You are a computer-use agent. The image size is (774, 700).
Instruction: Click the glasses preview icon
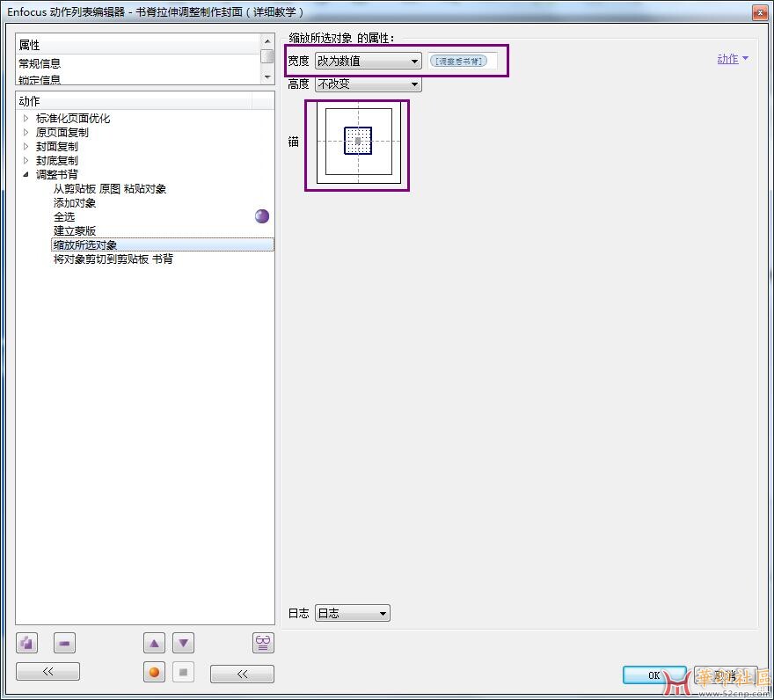point(263,643)
